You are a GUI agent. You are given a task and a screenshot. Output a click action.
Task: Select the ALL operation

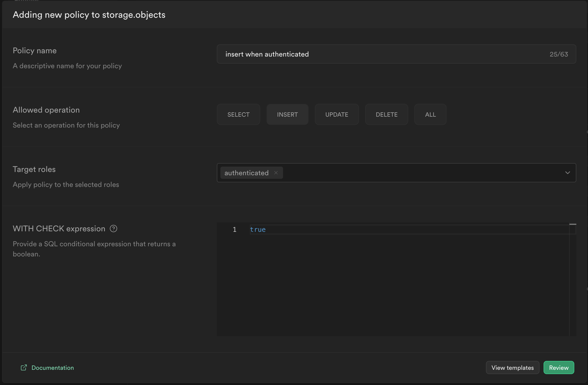click(430, 115)
